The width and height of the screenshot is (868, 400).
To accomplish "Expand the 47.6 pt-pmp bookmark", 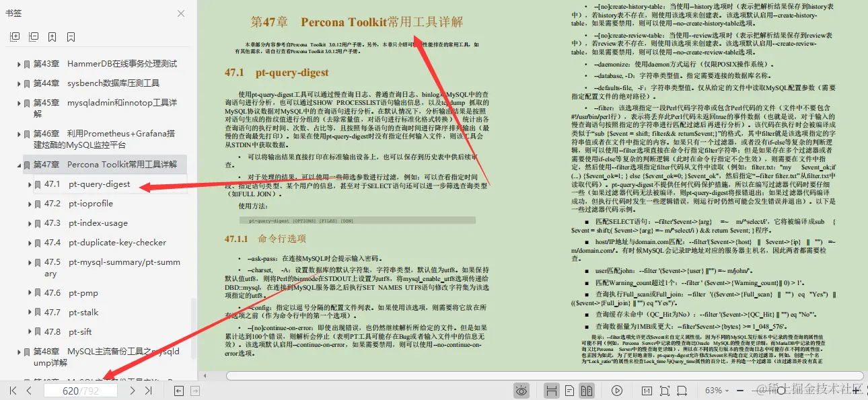I will point(30,293).
